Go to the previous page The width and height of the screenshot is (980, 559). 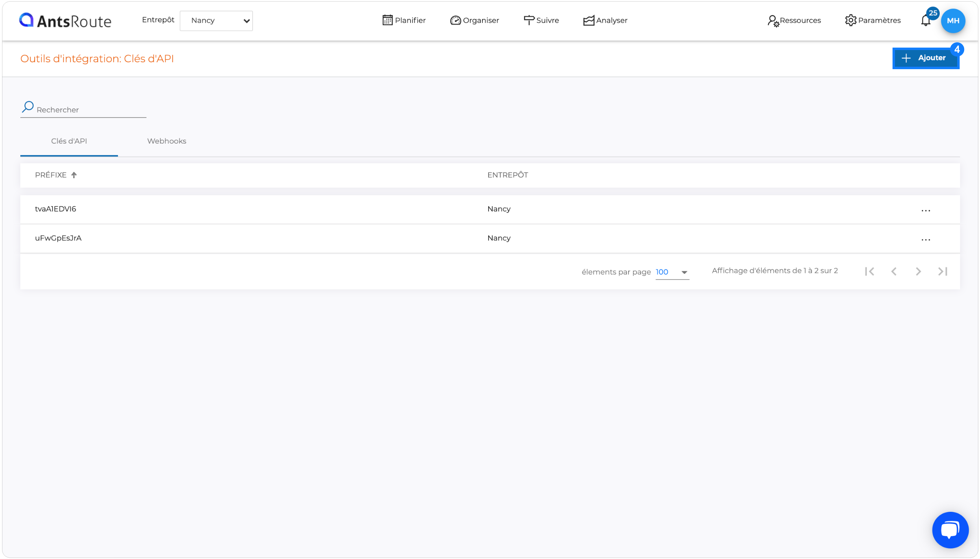pos(894,271)
